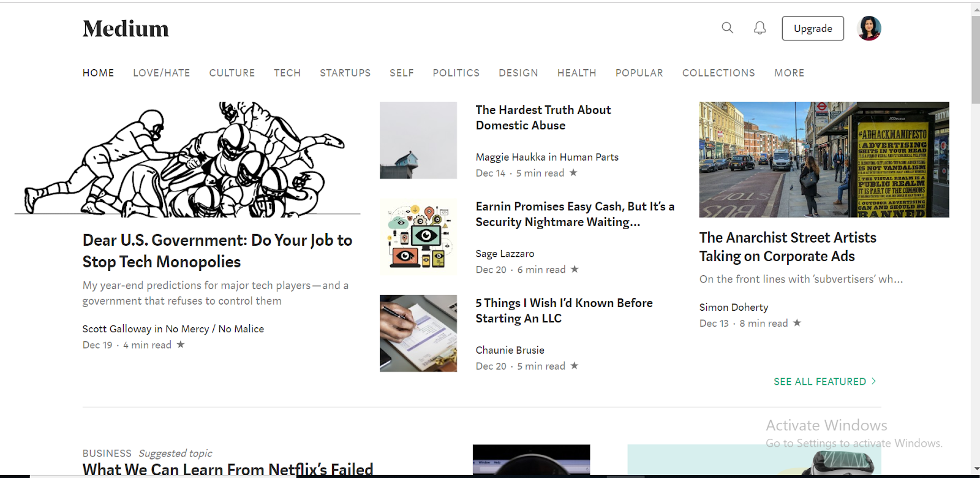Open the user profile avatar menu

point(869,28)
